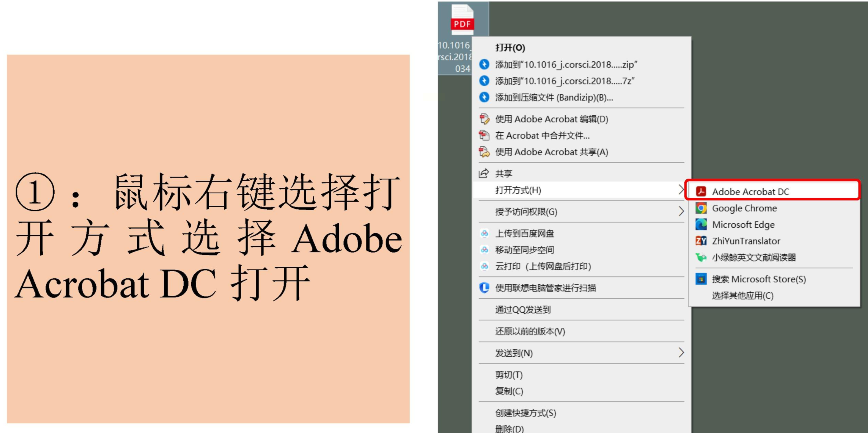Open the 打开方式(H) menu entry
The height and width of the screenshot is (433, 868).
pos(582,190)
